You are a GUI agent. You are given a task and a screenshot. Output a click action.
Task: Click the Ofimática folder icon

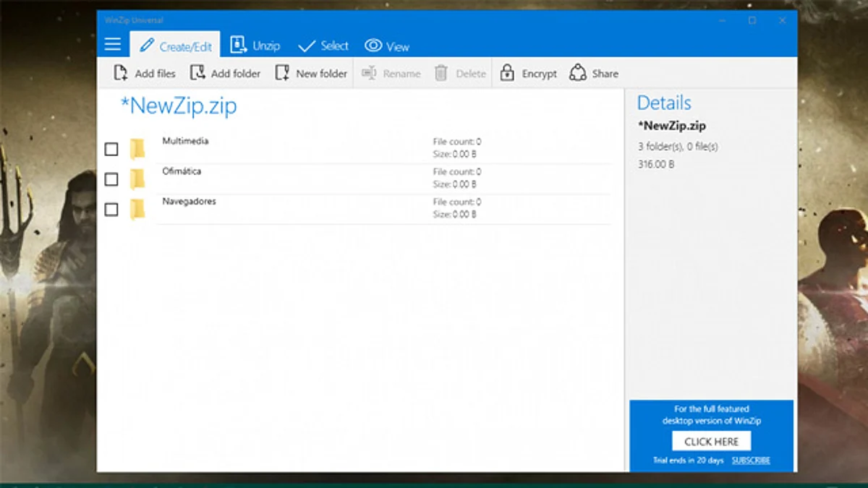click(x=137, y=179)
